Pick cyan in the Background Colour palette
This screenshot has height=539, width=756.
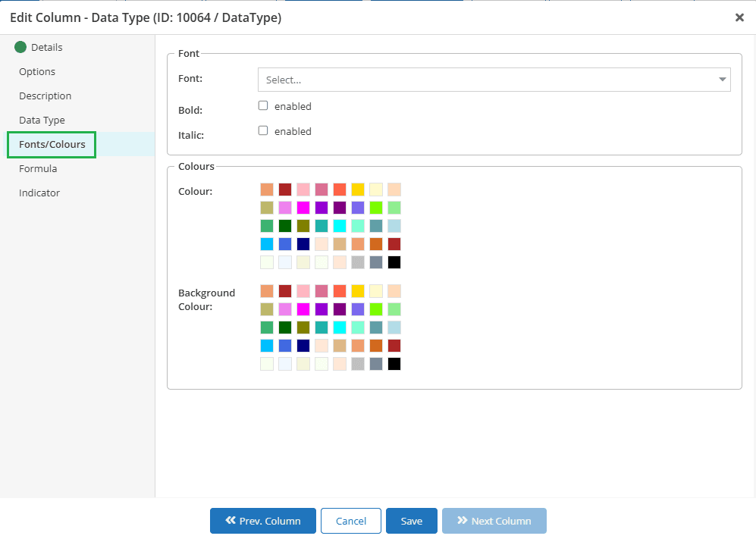click(340, 327)
